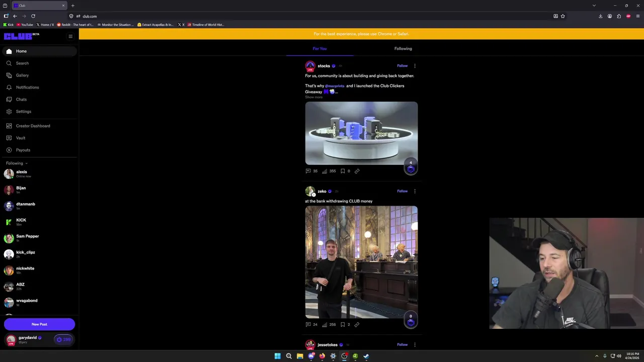Open Chats in the sidebar
This screenshot has height=362, width=644.
[39, 100]
